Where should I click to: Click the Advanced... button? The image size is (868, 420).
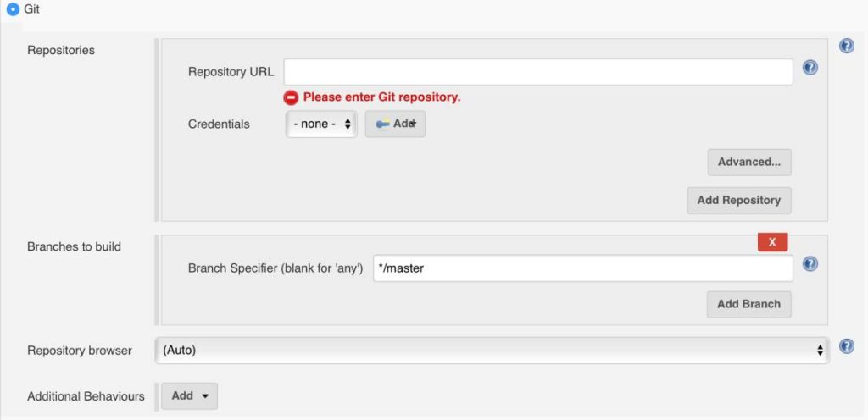(x=749, y=162)
